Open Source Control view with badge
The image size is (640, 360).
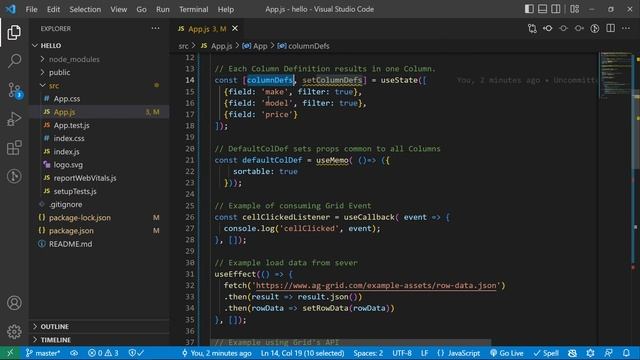point(15,90)
